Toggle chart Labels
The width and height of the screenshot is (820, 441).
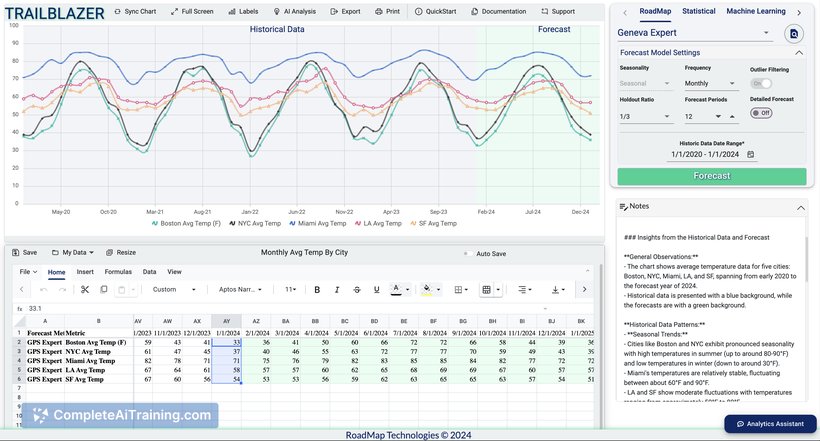[x=243, y=11]
